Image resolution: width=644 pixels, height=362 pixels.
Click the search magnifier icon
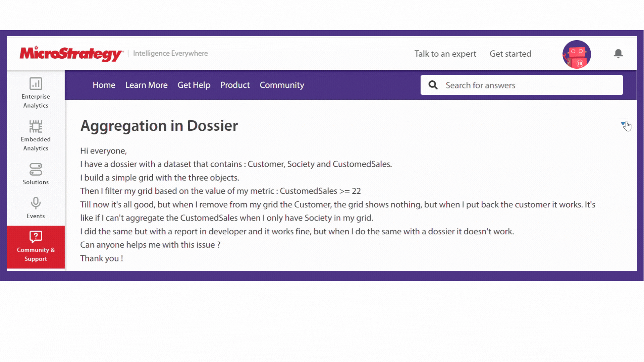(x=433, y=85)
